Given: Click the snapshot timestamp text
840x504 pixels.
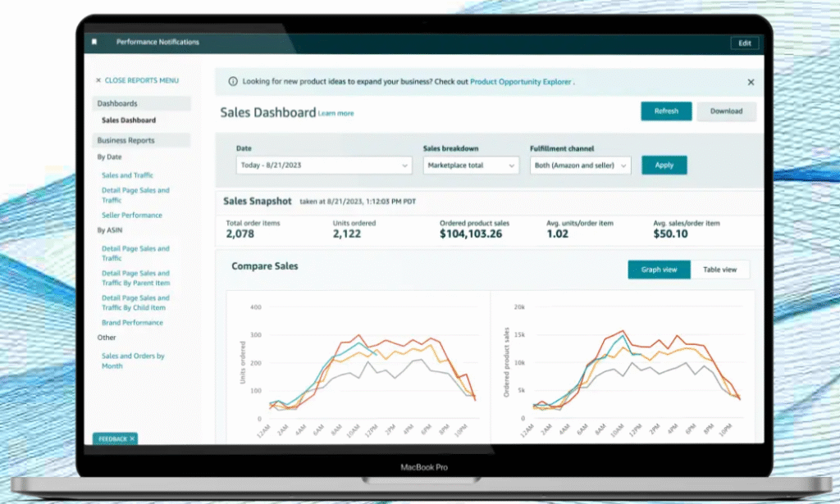Looking at the screenshot, I should tap(358, 202).
